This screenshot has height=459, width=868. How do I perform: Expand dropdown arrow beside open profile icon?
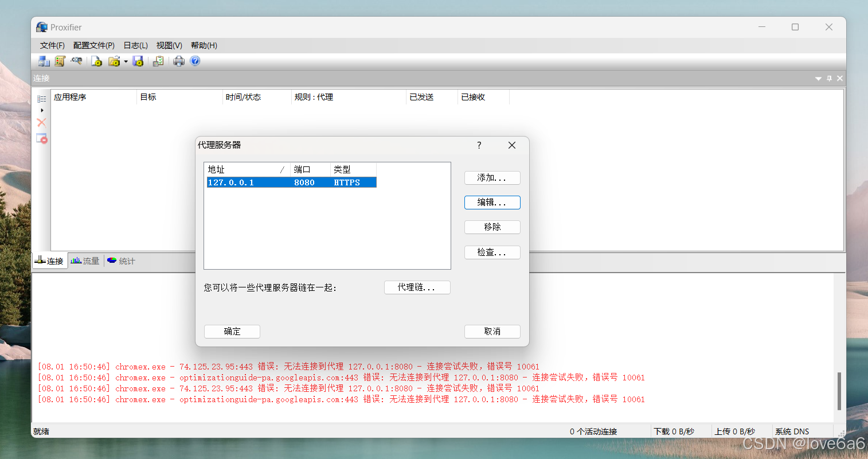126,61
